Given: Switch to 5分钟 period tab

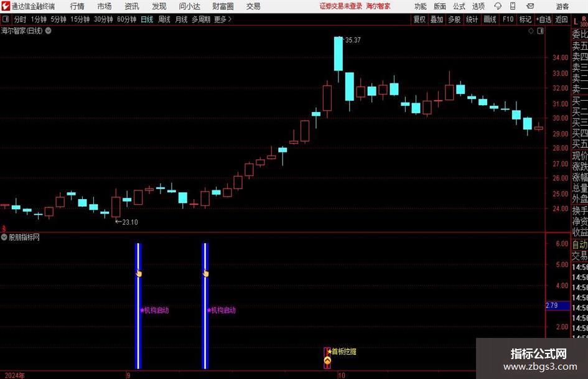Looking at the screenshot, I should point(58,19).
